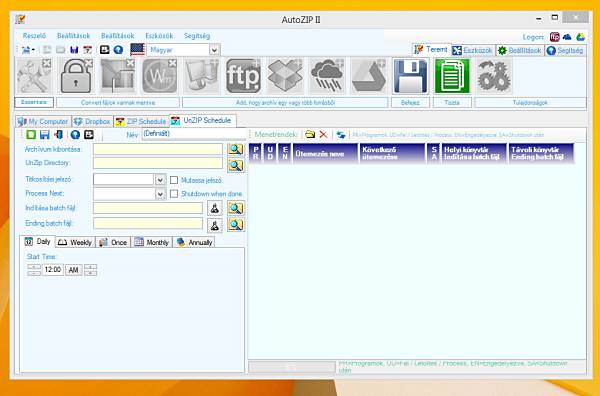Open the Beállítások ribbon tab with gear
This screenshot has width=600, height=396.
[x=520, y=50]
